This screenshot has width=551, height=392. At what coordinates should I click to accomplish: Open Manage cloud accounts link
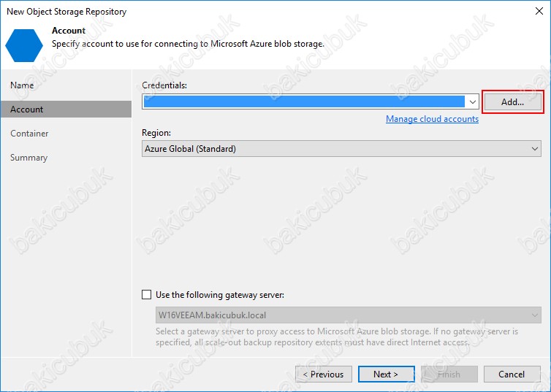(x=432, y=119)
